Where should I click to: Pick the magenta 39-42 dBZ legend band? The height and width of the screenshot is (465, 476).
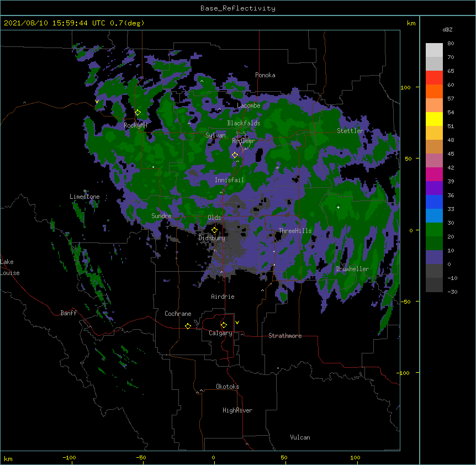click(434, 174)
